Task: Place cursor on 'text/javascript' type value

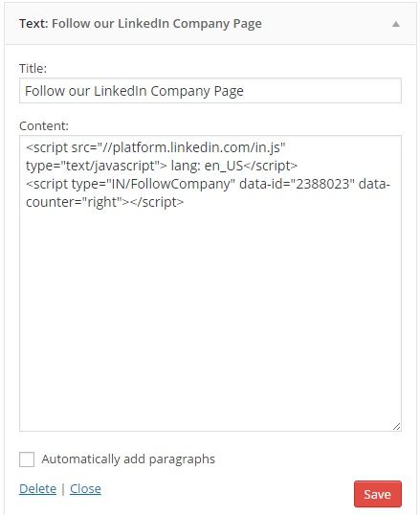Action: tap(110, 166)
